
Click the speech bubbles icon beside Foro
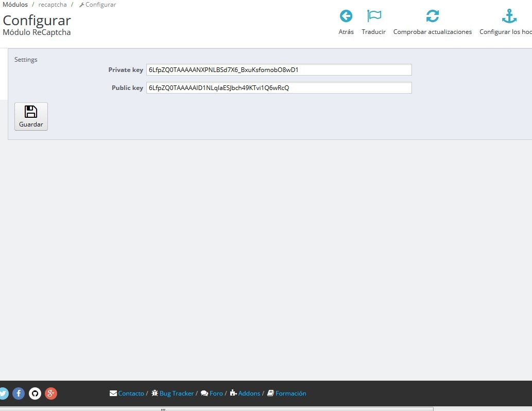(x=204, y=394)
